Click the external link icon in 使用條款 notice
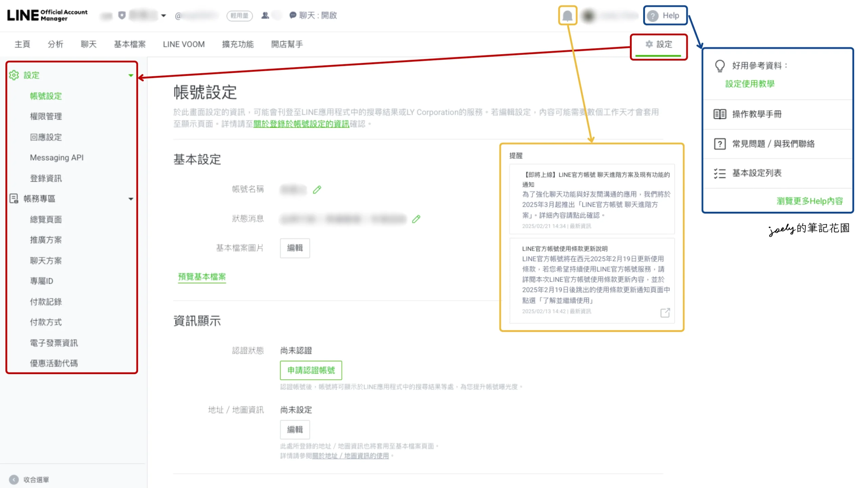 coord(665,312)
